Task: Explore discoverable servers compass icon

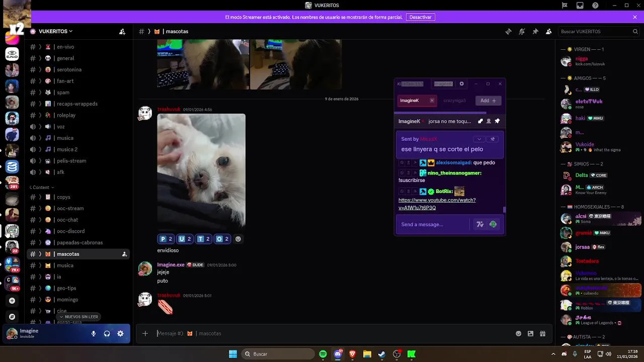Action: coord(12,317)
